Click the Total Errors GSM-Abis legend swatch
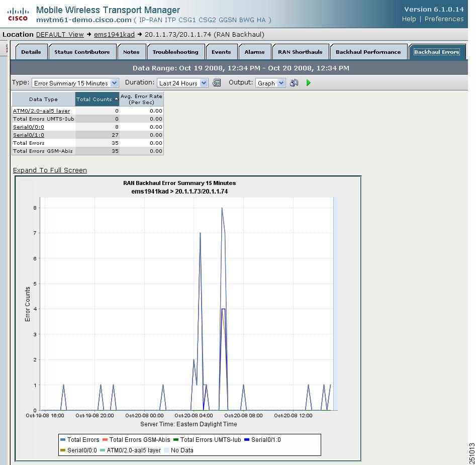Viewport: 476px width, 465px height. (105, 439)
